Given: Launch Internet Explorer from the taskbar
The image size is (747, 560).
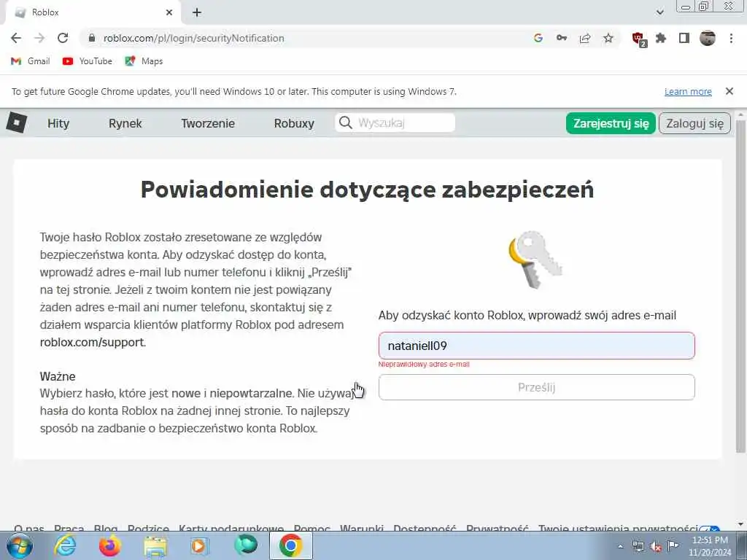Looking at the screenshot, I should 65,545.
